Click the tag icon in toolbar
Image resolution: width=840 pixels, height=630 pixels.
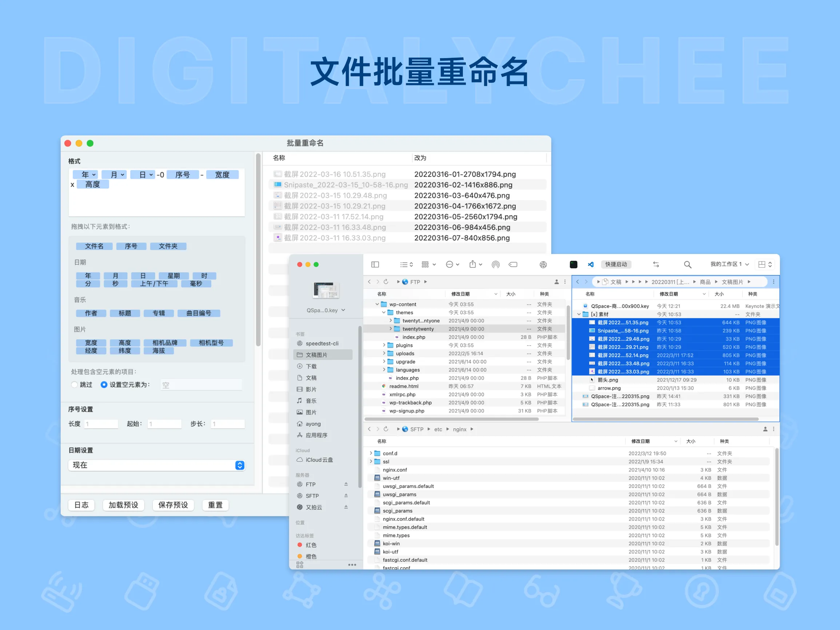(513, 264)
